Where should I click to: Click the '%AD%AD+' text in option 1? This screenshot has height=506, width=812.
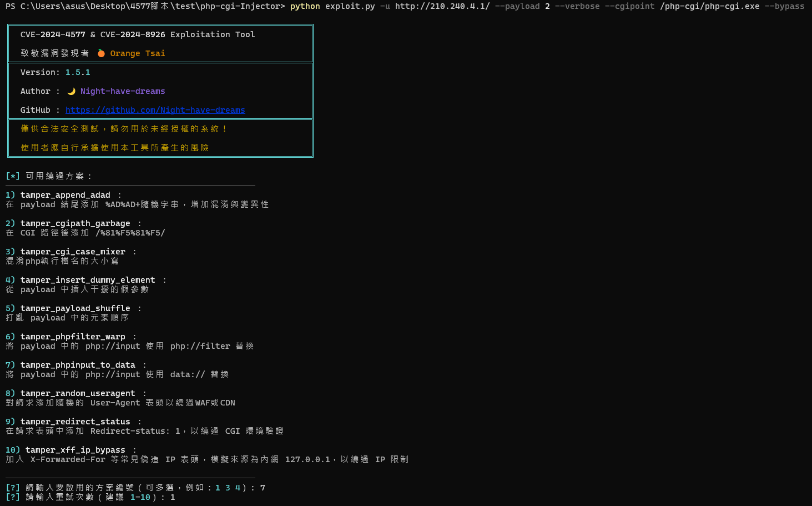123,204
